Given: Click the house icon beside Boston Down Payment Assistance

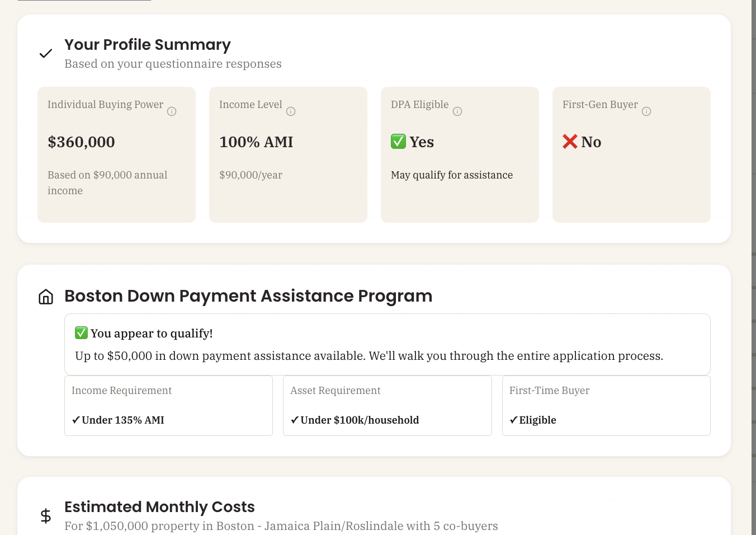Looking at the screenshot, I should click(45, 297).
